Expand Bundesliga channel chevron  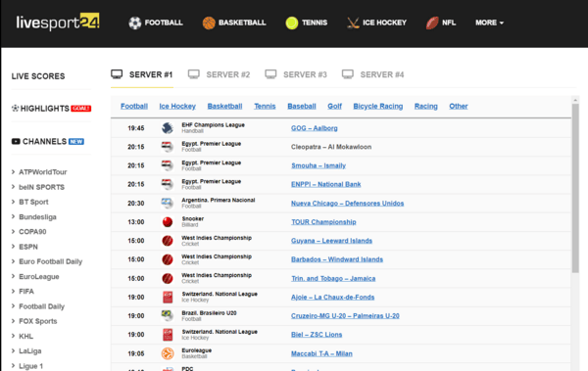(x=13, y=216)
